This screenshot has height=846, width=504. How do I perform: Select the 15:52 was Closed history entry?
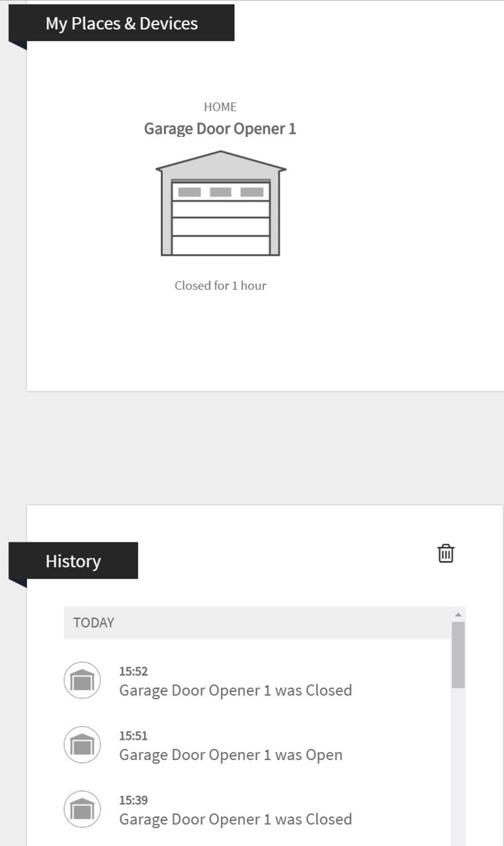[x=258, y=681]
